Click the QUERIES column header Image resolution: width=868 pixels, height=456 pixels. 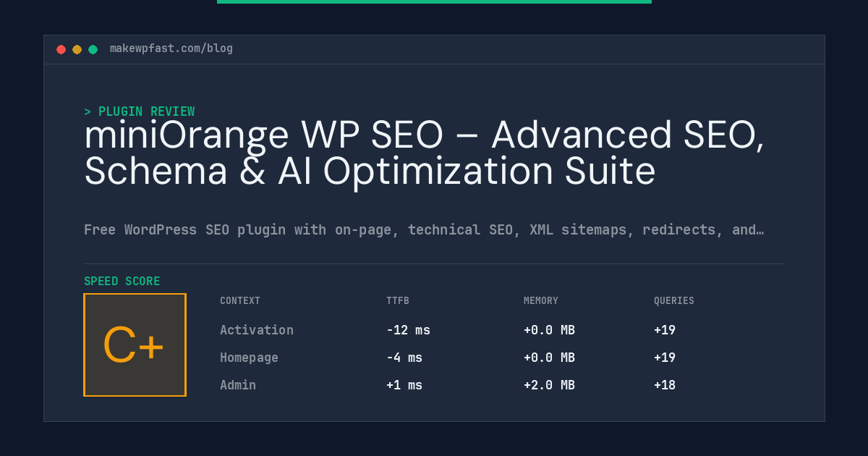pyautogui.click(x=674, y=300)
